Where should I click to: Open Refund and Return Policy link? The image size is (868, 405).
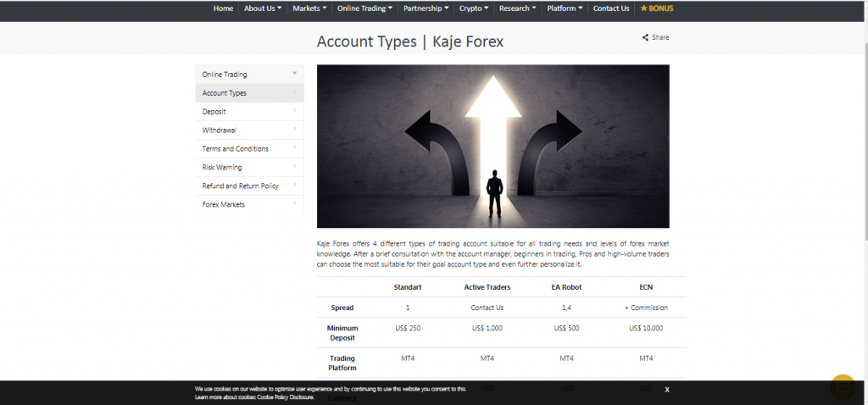[x=249, y=186]
